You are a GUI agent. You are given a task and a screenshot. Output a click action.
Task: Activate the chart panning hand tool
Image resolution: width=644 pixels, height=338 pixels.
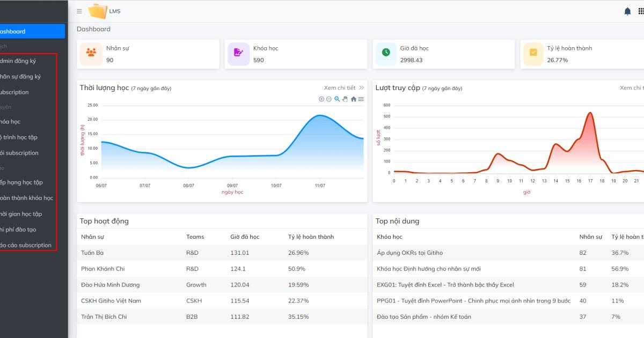345,99
